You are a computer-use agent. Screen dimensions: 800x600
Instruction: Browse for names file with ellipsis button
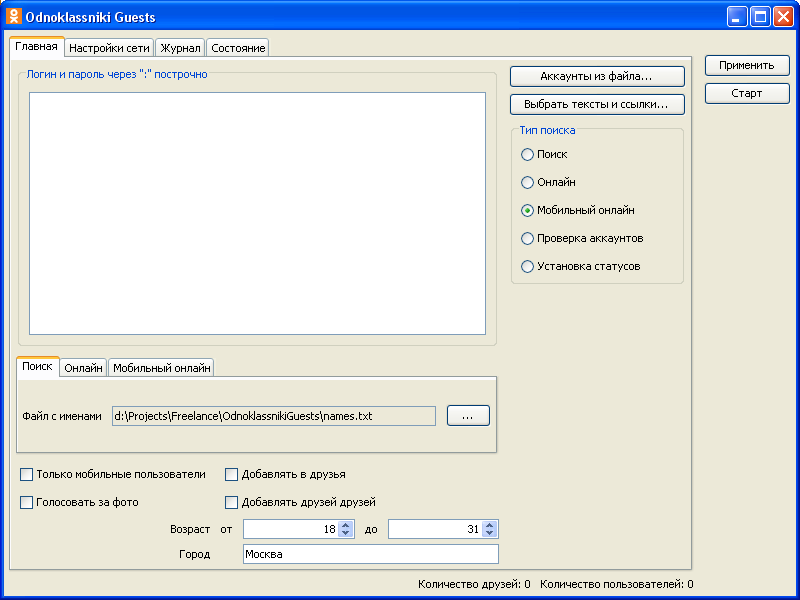(x=468, y=416)
